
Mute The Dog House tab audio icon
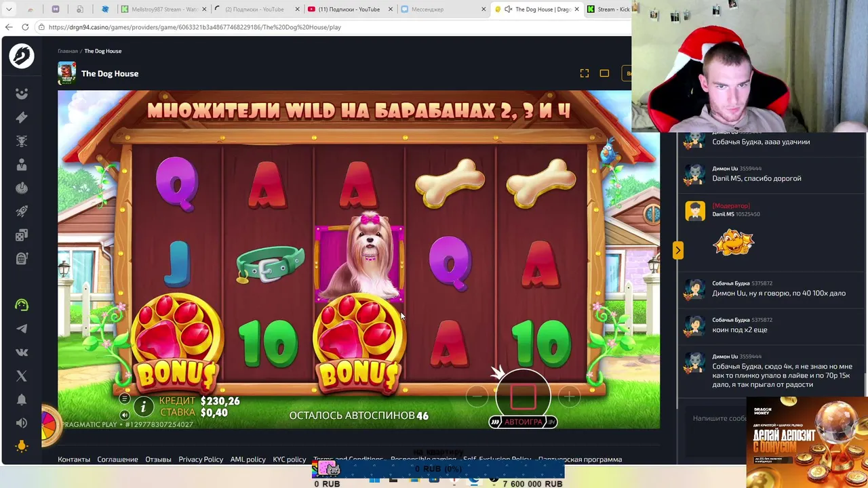508,9
